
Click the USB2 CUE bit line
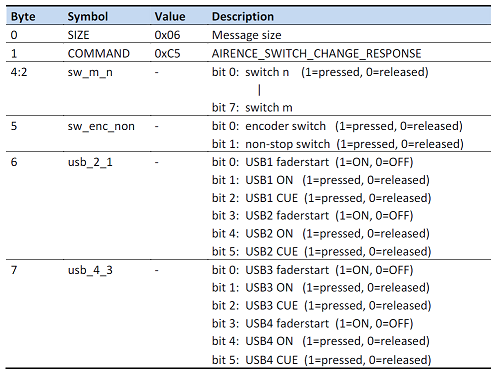pos(321,252)
